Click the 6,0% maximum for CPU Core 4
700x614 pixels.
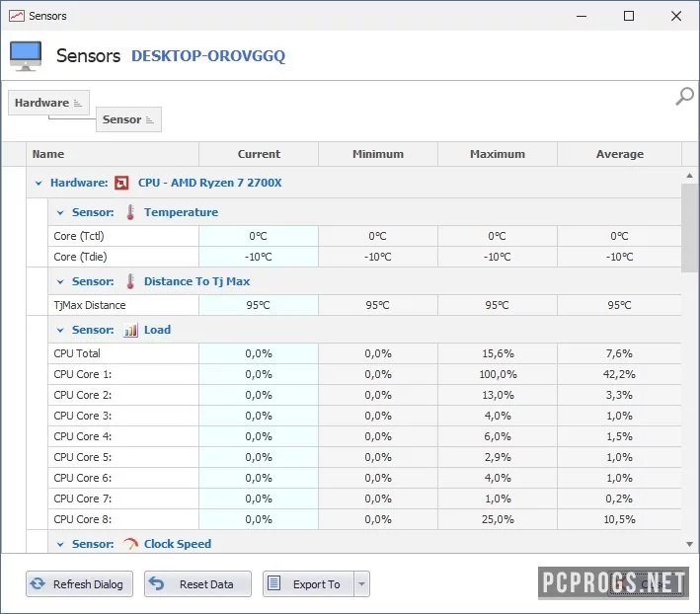point(498,437)
